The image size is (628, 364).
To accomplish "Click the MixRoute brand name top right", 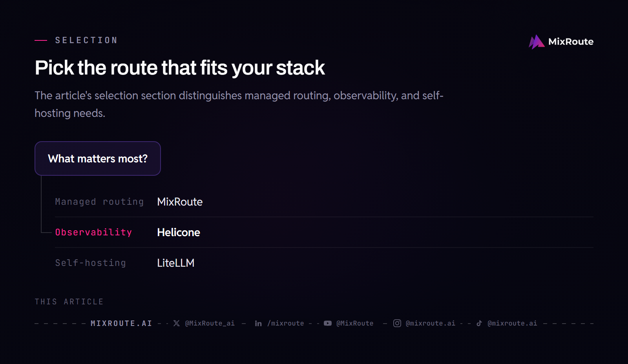I will [x=571, y=42].
